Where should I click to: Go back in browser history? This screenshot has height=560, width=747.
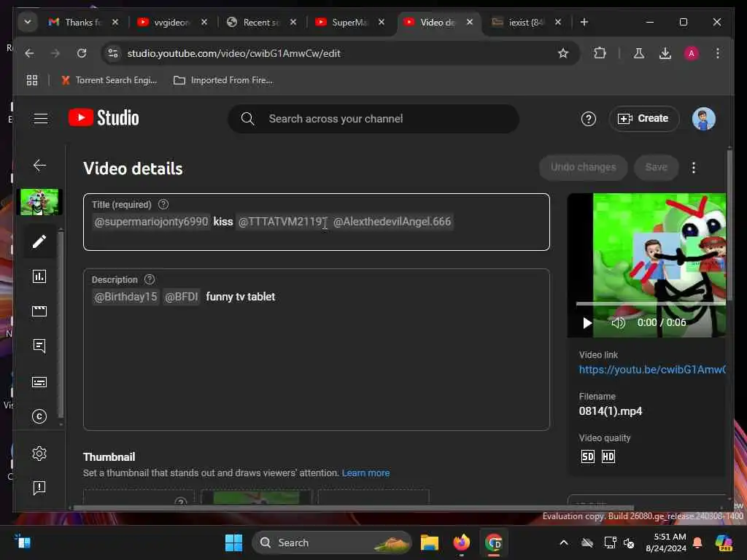[29, 53]
